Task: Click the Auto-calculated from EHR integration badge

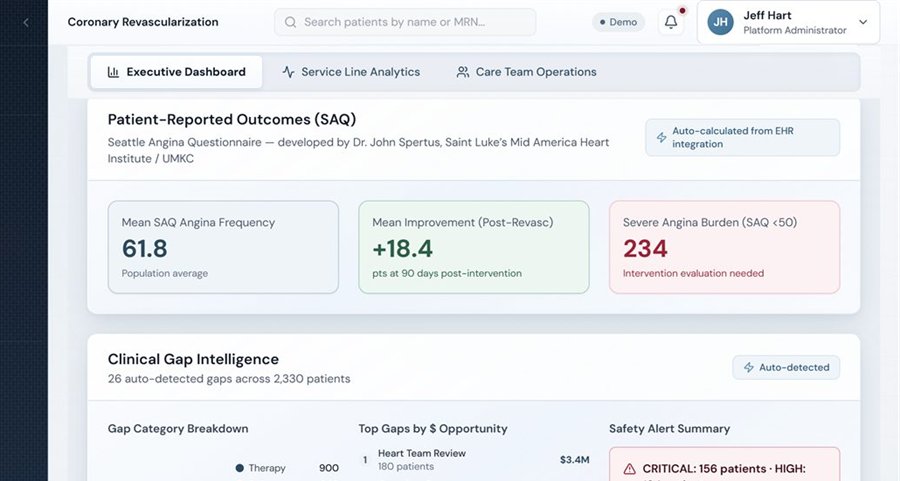Action: (742, 137)
